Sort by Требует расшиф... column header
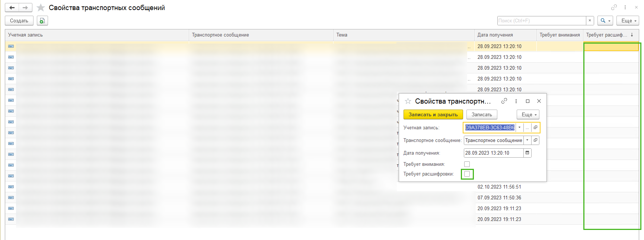 coord(610,35)
